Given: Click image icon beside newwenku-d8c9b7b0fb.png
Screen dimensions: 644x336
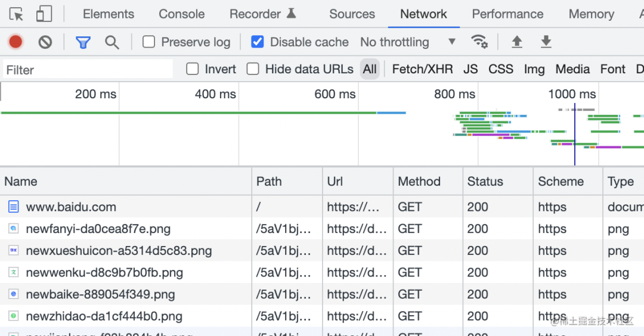Looking at the screenshot, I should (14, 272).
